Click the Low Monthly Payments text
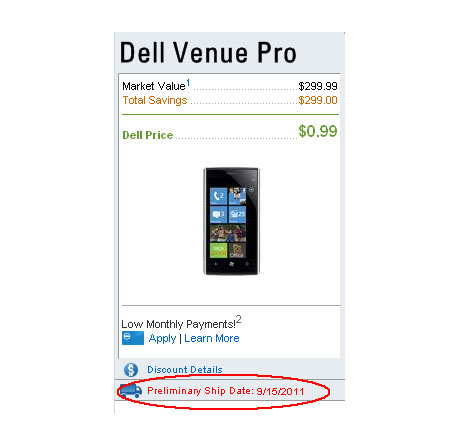The image size is (460, 447). (178, 324)
